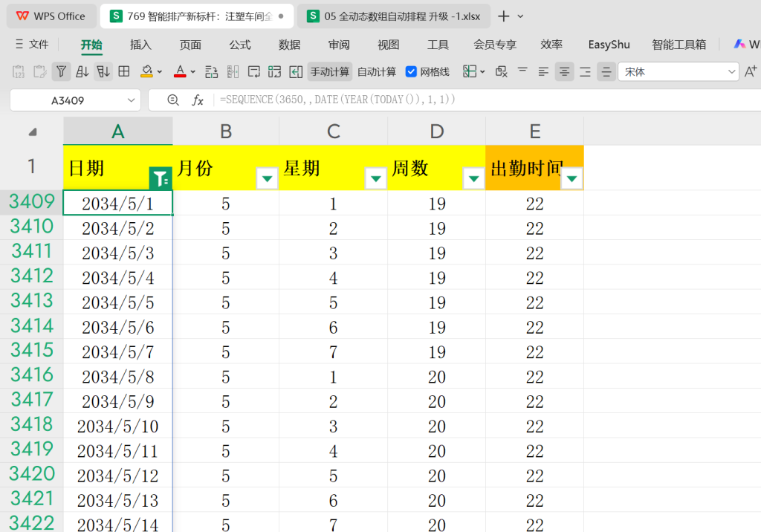The height and width of the screenshot is (532, 761).
Task: Open the 智能工具箱 ribbon tab
Action: 679,45
